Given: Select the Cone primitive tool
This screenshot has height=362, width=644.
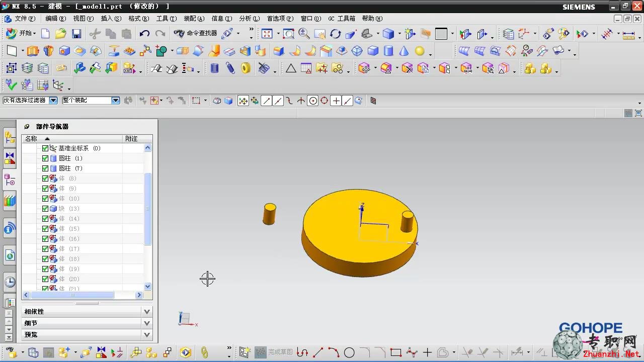Looking at the screenshot, I should [x=404, y=51].
